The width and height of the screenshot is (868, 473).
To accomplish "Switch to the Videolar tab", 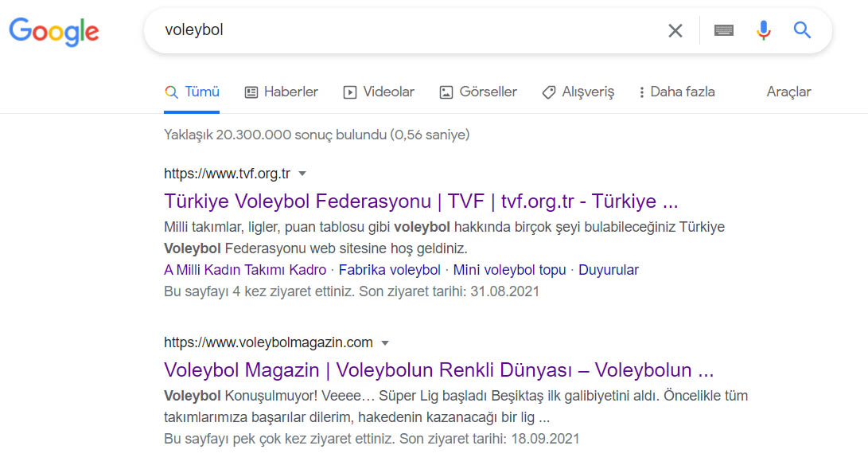I will click(x=379, y=92).
